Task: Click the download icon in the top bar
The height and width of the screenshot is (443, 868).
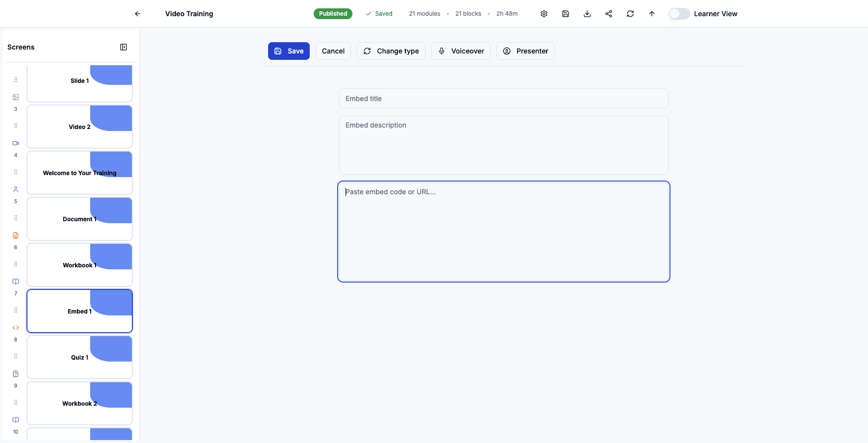Action: coord(587,14)
